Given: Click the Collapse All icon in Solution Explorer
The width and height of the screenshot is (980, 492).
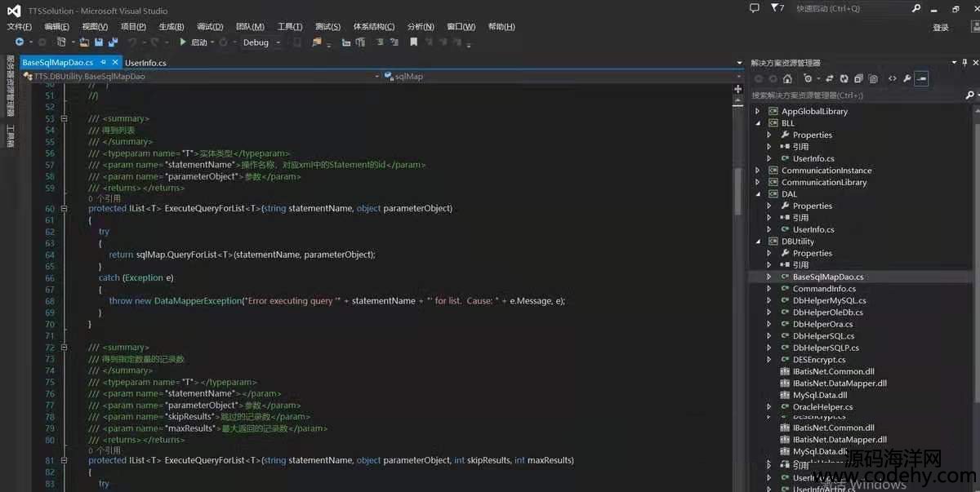Looking at the screenshot, I should coord(858,79).
